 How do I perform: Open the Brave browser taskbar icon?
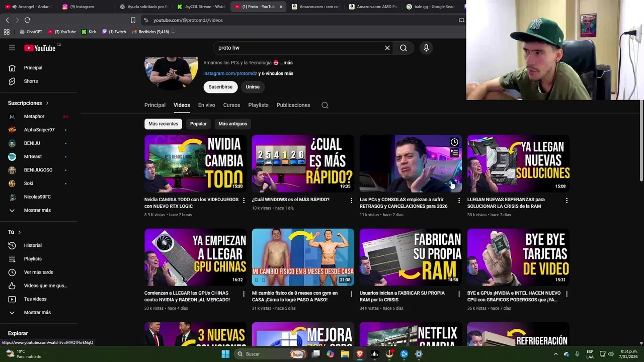point(360,354)
